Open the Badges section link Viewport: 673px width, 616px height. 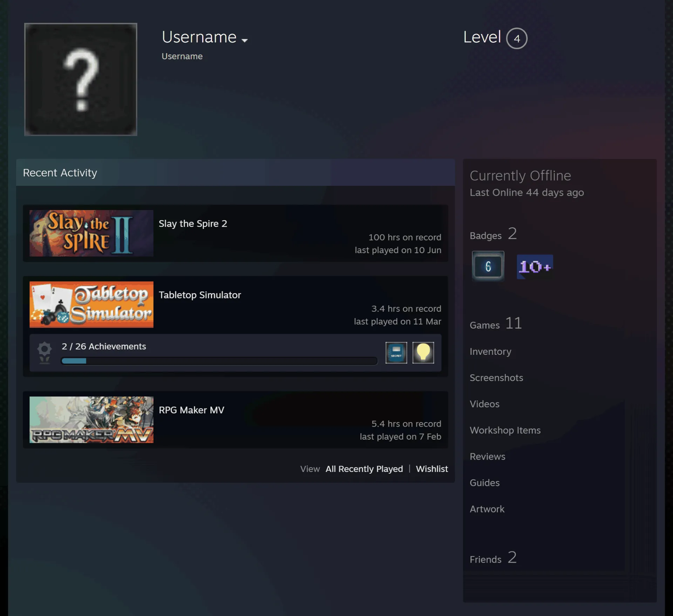pos(493,234)
